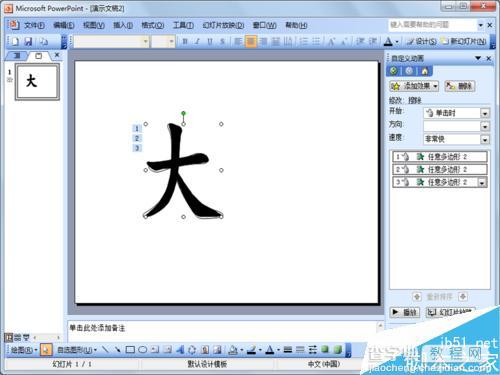Open the 视图 (View) menu
Image resolution: width=500 pixels, height=375 pixels.
[94, 25]
